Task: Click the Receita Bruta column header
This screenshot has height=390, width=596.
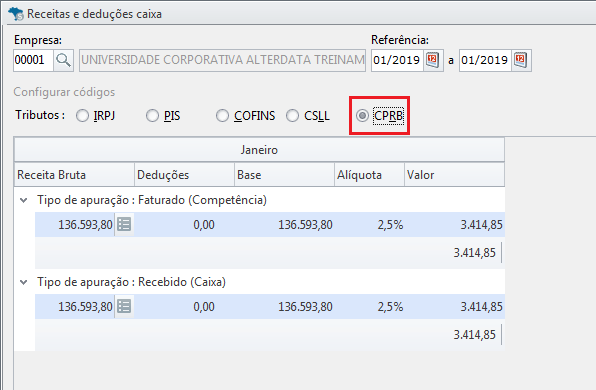Action: [74, 175]
